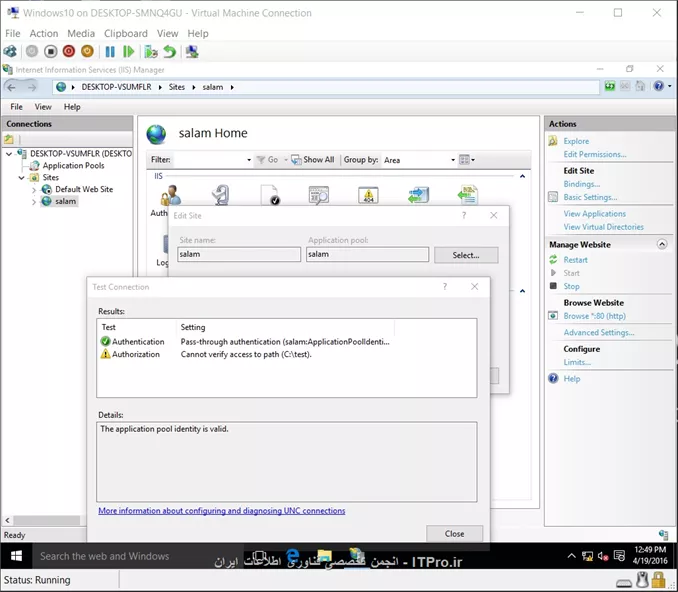Click the IIS Manager back arrow
The image size is (678, 592).
(x=12, y=87)
